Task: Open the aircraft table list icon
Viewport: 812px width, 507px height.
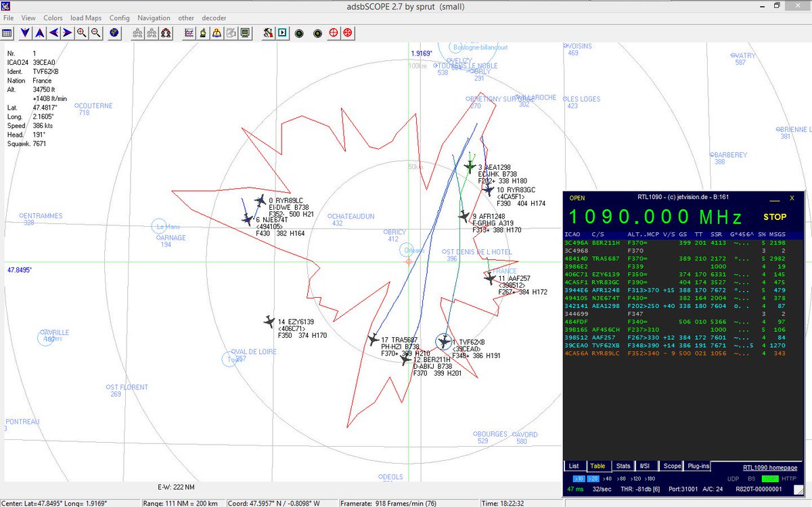Action: point(7,32)
